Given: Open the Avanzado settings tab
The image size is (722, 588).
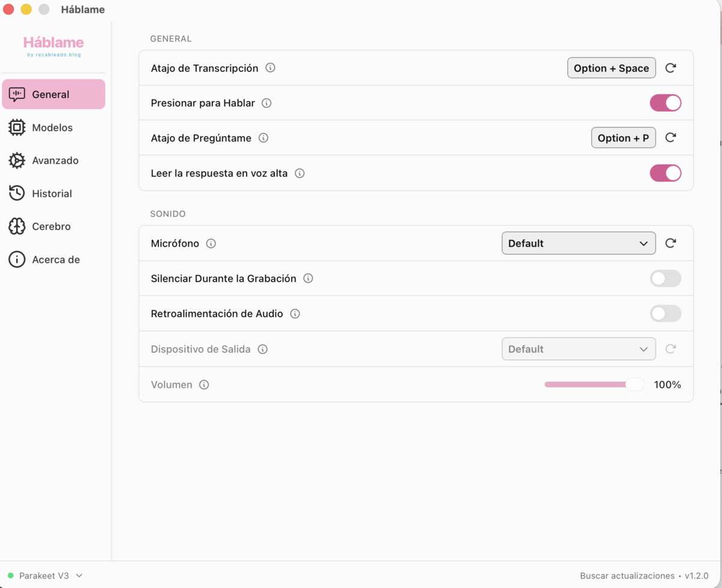Looking at the screenshot, I should 54,161.
